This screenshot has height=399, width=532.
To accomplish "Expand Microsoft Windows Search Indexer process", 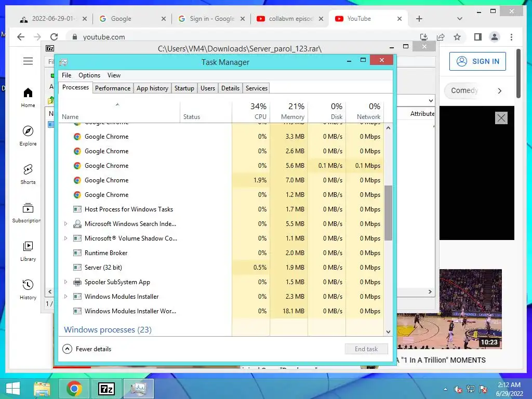I will 66,224.
